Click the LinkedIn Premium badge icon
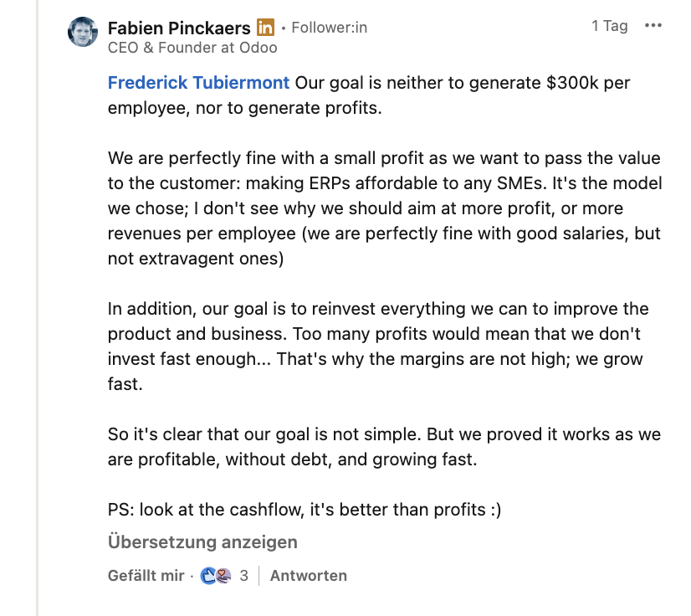Screen dimensions: 691x616 pos(265,28)
